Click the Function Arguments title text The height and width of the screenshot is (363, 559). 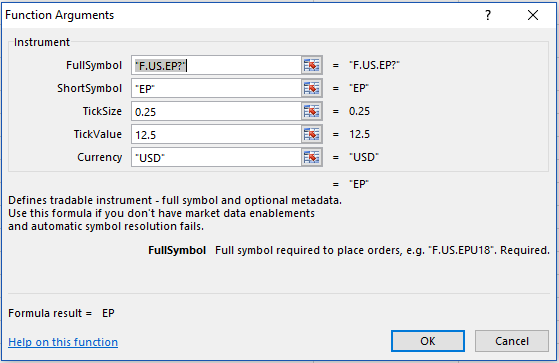60,15
